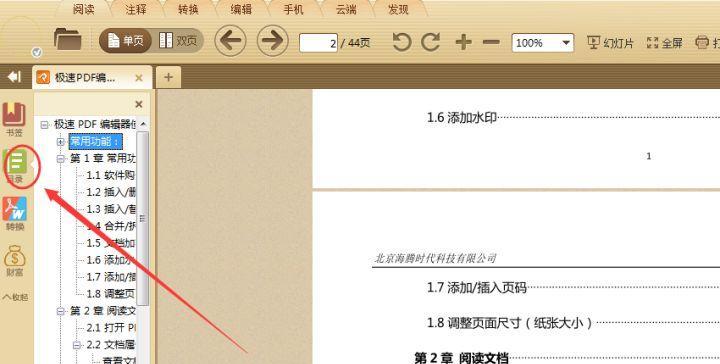Image resolution: width=720 pixels, height=364 pixels.
Task: Switch to the 编辑 ribbon tab
Action: [x=241, y=9]
